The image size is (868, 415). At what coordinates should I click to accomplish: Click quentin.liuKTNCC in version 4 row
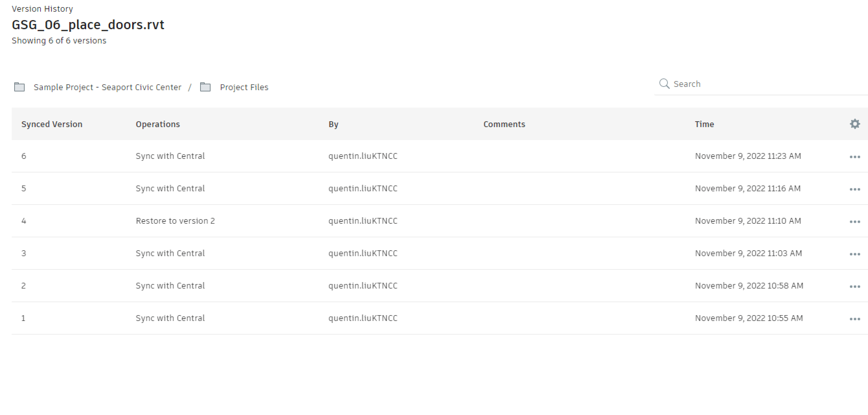tap(363, 221)
